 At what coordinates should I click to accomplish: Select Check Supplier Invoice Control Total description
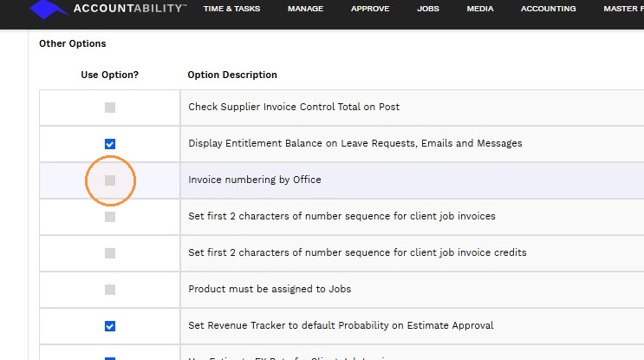pyautogui.click(x=294, y=107)
